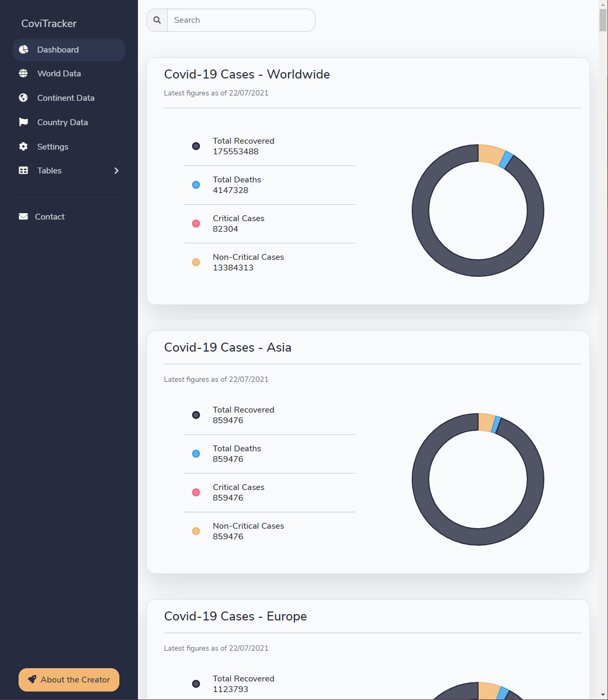The width and height of the screenshot is (608, 700).
Task: Open the Contact page
Action: tap(69, 216)
